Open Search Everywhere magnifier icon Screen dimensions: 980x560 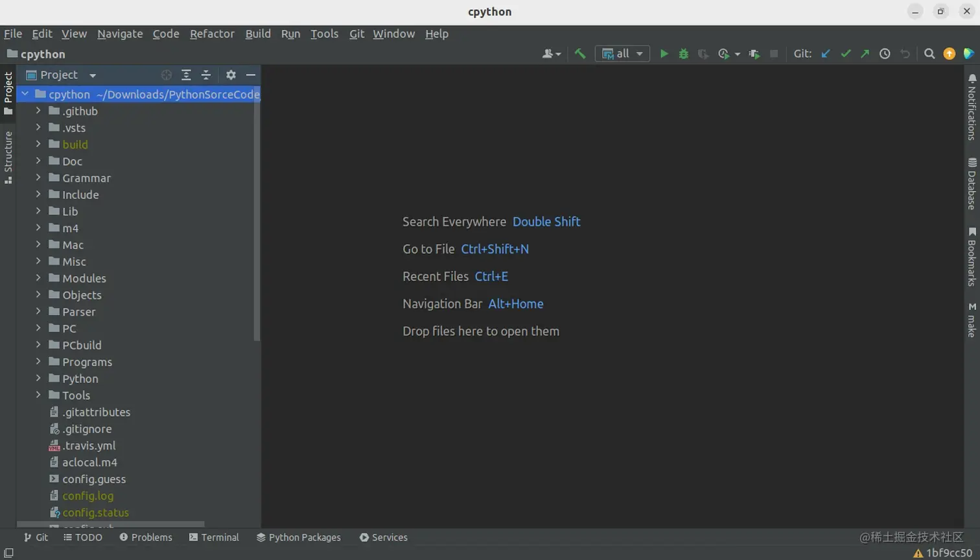tap(929, 54)
